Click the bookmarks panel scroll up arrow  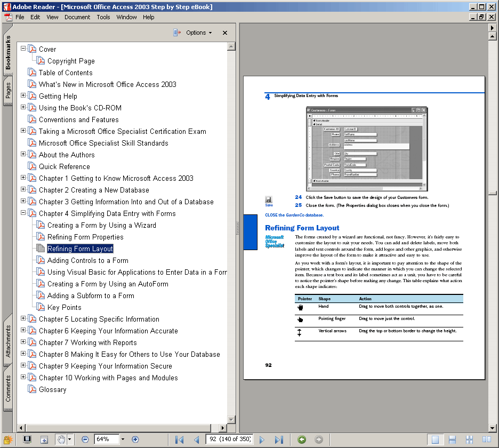[x=231, y=46]
